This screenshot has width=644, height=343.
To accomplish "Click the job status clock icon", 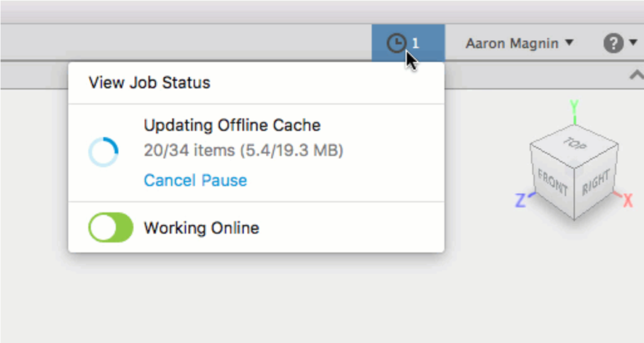I will pyautogui.click(x=396, y=43).
